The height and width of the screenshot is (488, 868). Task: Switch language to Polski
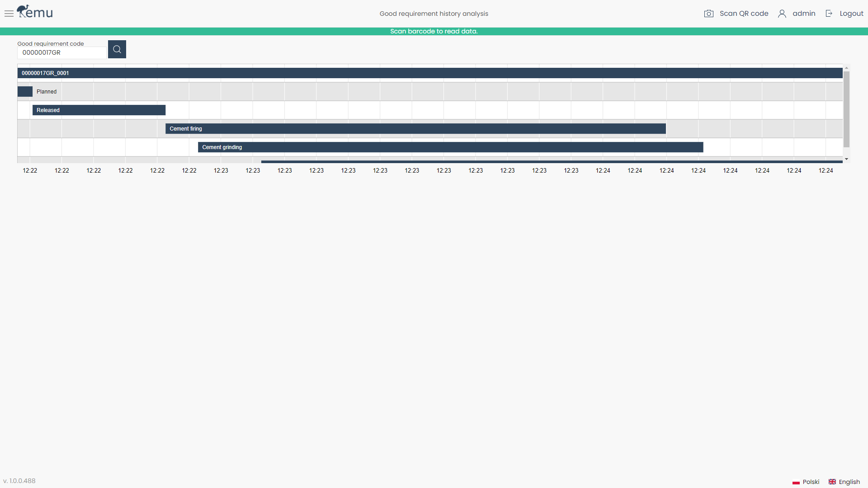pos(811,482)
